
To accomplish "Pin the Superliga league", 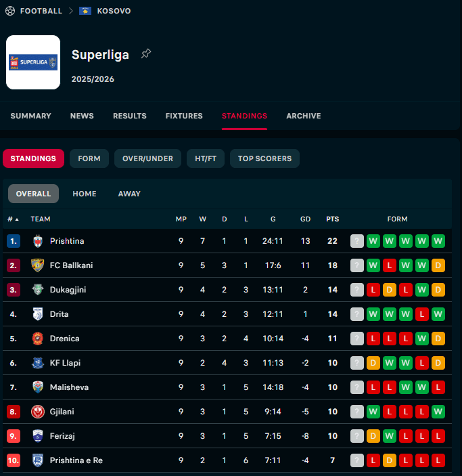I will click(145, 55).
